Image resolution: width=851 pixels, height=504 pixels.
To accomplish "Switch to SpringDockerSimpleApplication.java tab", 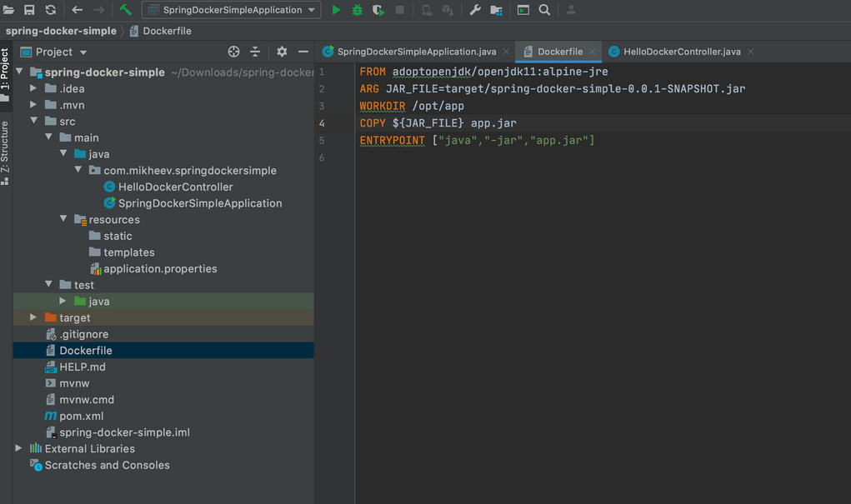I will point(415,52).
